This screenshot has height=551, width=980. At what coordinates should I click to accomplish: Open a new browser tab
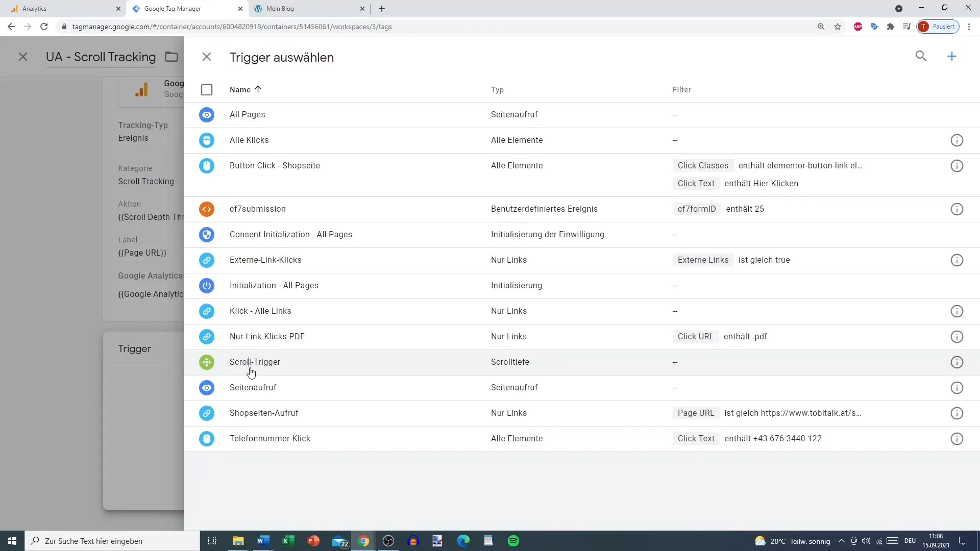point(382,9)
